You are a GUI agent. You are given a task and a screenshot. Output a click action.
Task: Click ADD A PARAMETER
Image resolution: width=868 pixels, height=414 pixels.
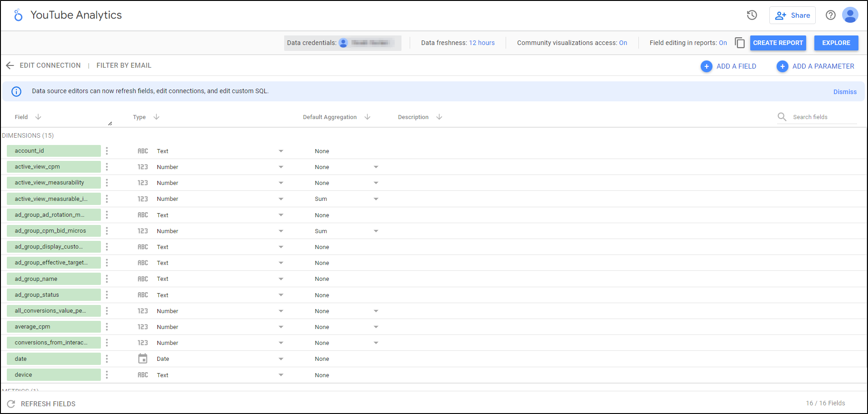coord(815,66)
